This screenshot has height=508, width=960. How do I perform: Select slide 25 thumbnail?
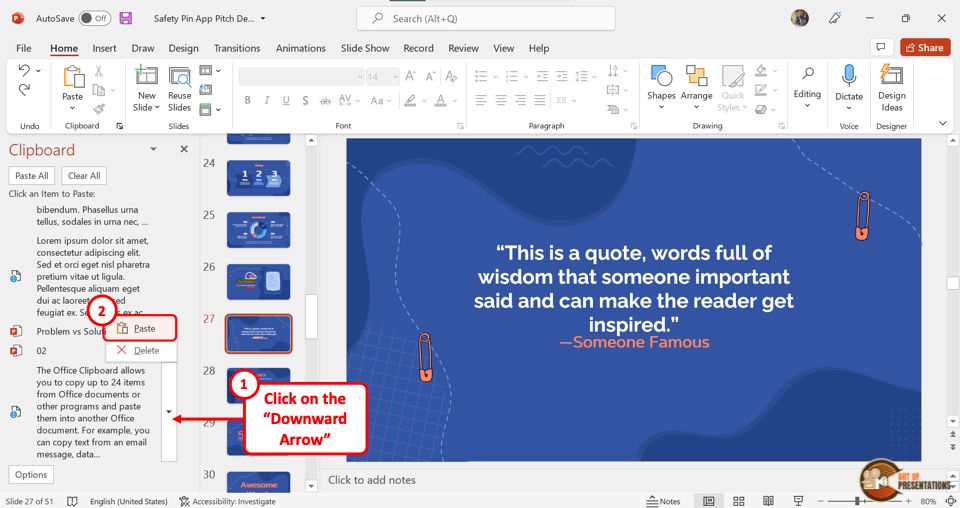(x=258, y=230)
